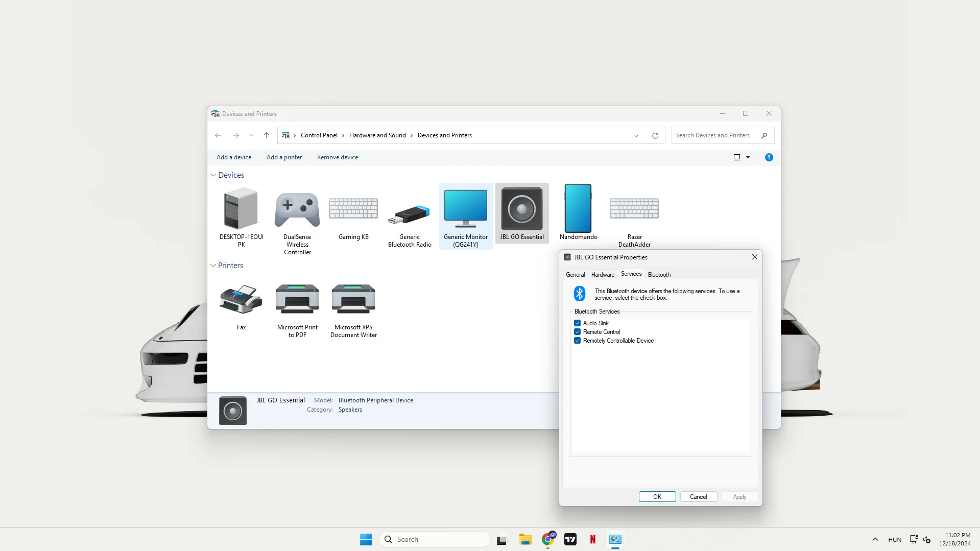Open TradingView from the taskbar
980x551 pixels.
tap(570, 539)
